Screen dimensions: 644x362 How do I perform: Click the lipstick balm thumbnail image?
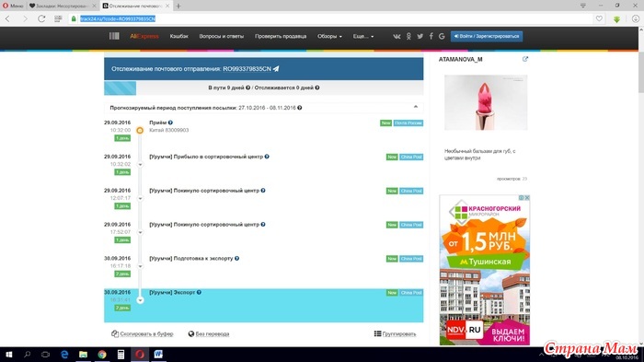point(486,102)
